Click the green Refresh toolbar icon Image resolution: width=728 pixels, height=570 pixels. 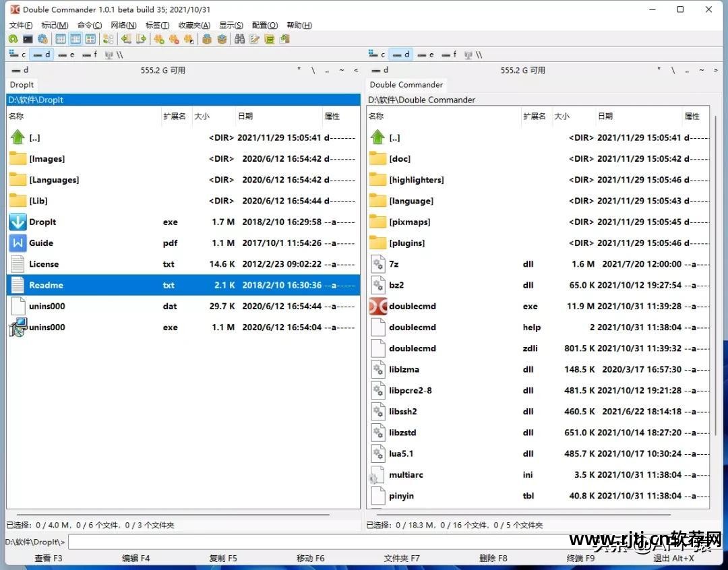click(13, 39)
